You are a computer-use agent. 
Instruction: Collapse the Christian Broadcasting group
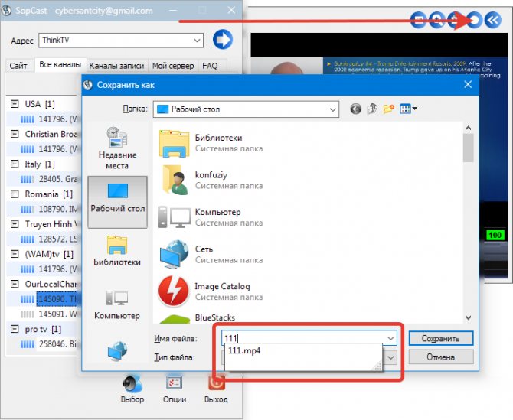15,134
